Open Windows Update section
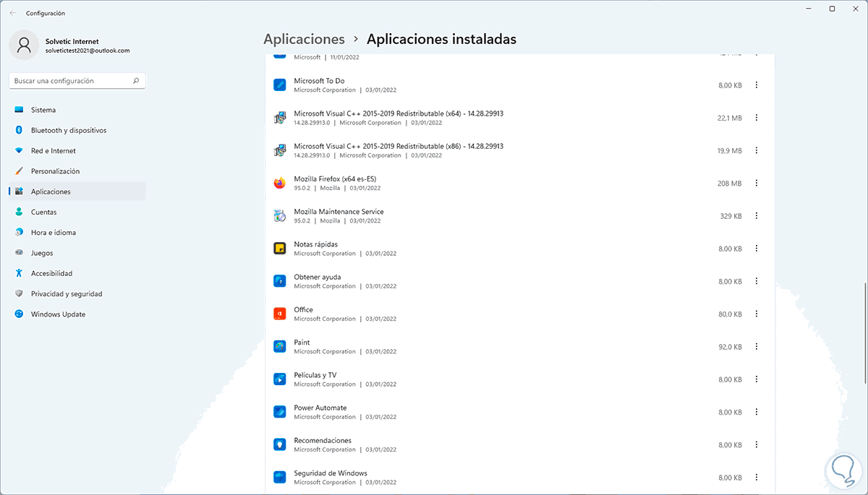The width and height of the screenshot is (868, 495). click(77, 314)
